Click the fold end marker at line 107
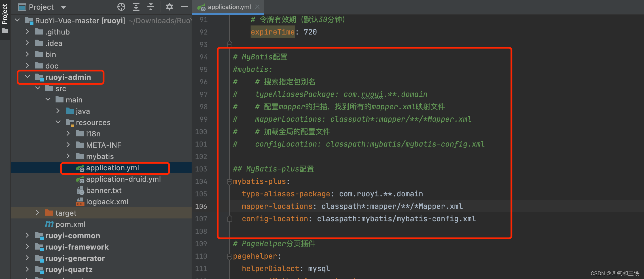This screenshot has height=279, width=644. point(230,218)
